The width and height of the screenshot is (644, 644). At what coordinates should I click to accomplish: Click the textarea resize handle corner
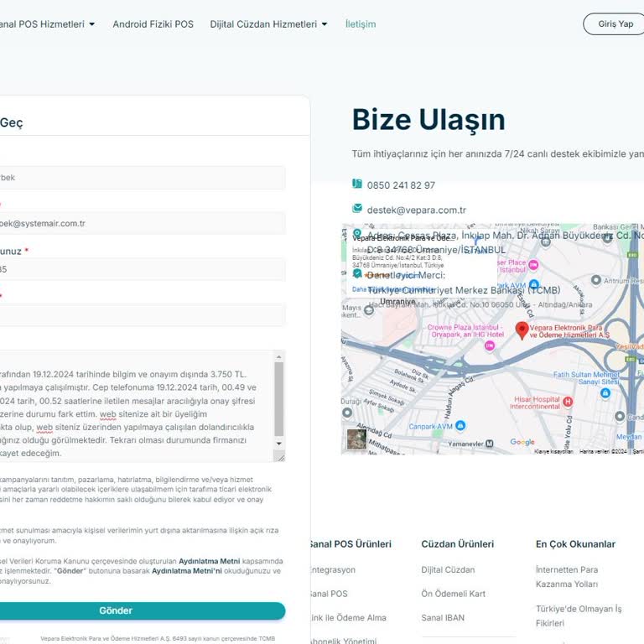tap(280, 457)
